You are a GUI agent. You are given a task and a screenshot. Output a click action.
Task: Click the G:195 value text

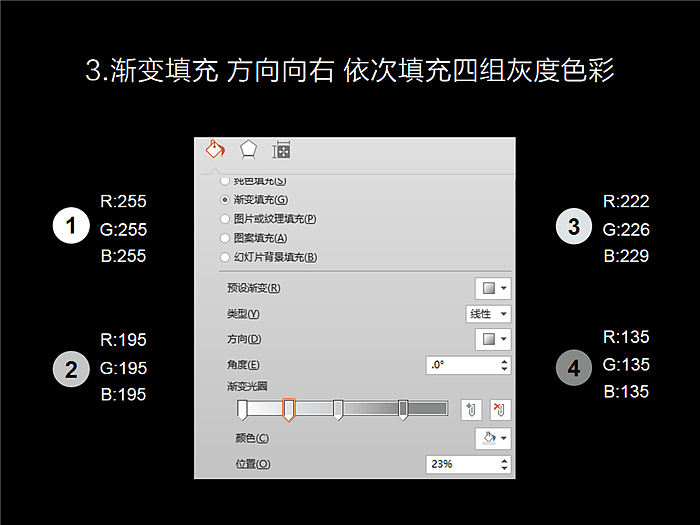click(x=123, y=368)
